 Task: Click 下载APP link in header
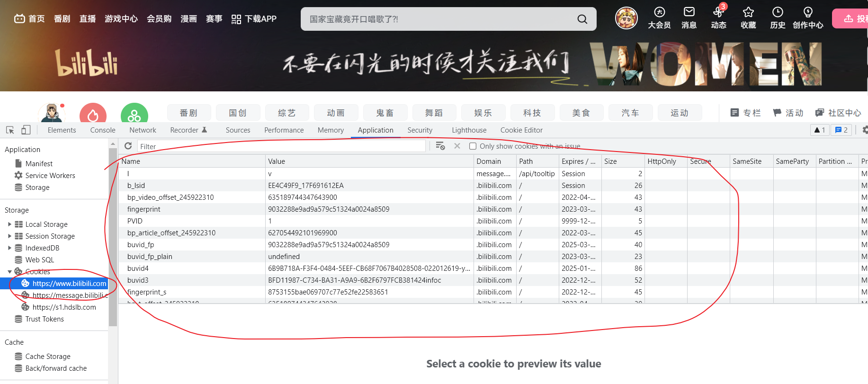pyautogui.click(x=254, y=19)
